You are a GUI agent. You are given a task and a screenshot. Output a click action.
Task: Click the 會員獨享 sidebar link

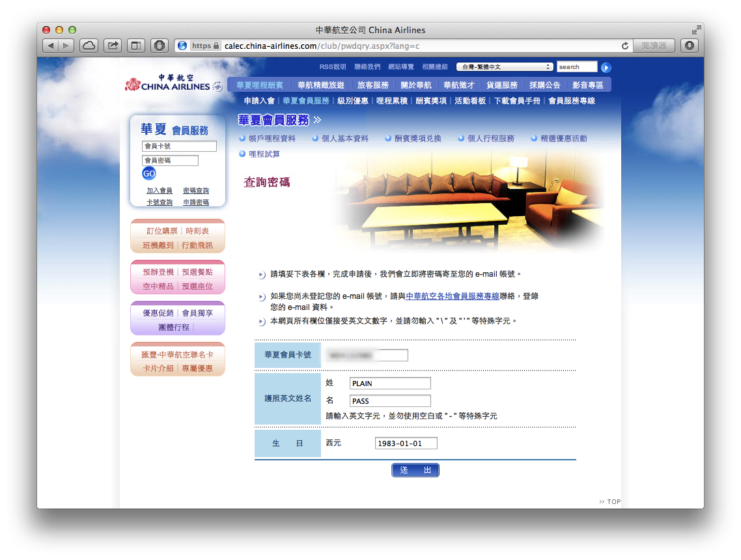point(197,313)
